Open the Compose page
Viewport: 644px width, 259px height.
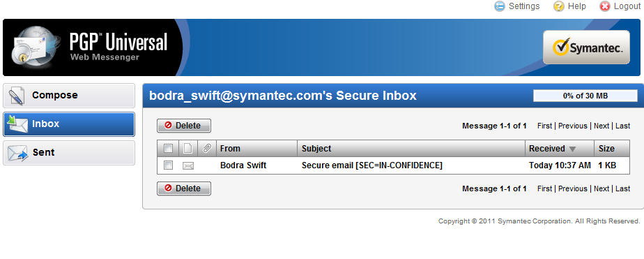pyautogui.click(x=69, y=96)
